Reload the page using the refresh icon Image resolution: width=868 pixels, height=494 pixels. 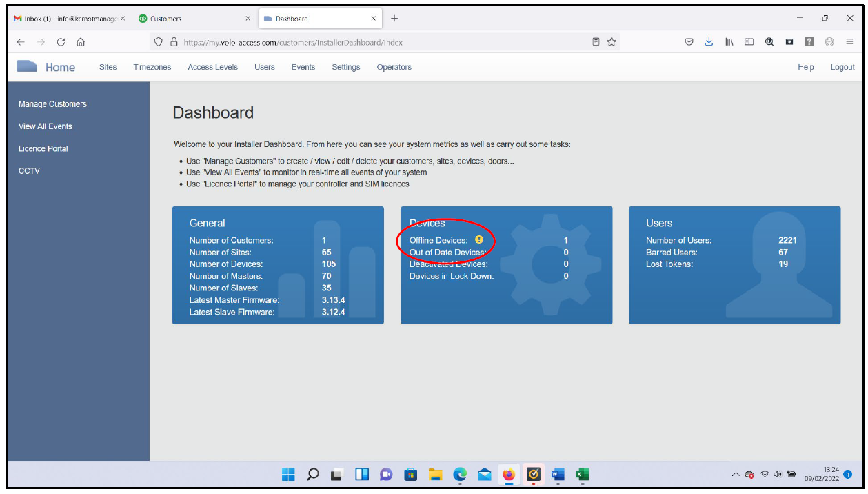tap(61, 41)
